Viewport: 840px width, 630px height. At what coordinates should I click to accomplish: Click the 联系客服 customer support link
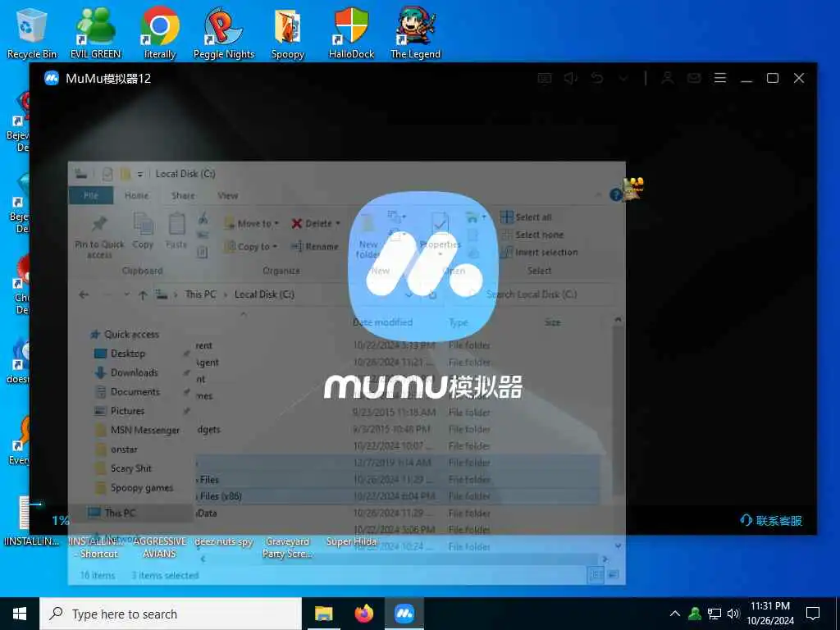pyautogui.click(x=771, y=520)
